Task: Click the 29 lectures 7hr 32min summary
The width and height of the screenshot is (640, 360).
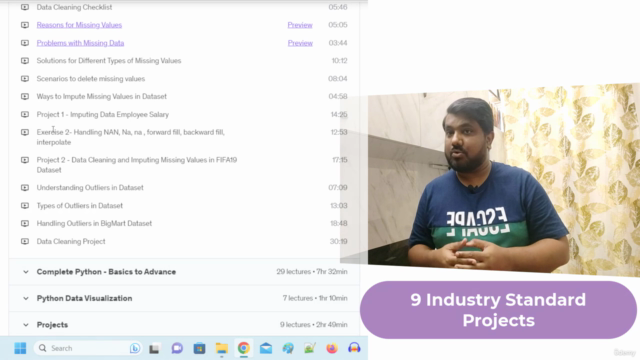Action: point(312,271)
